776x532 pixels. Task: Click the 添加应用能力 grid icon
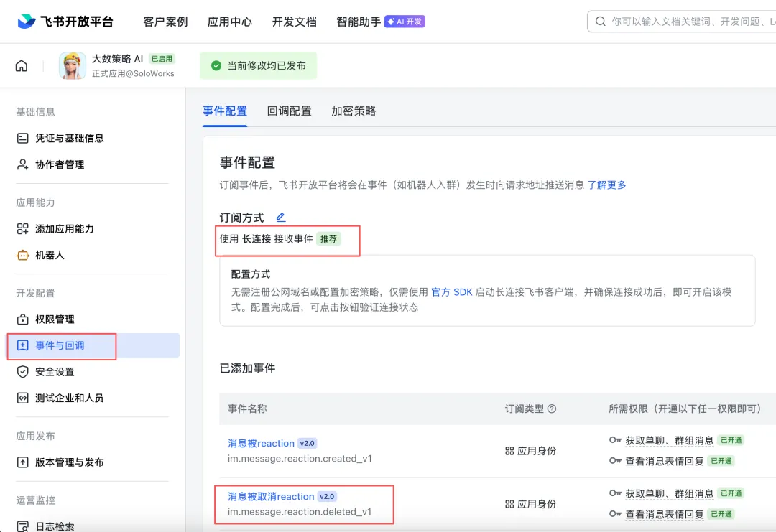[x=23, y=228]
